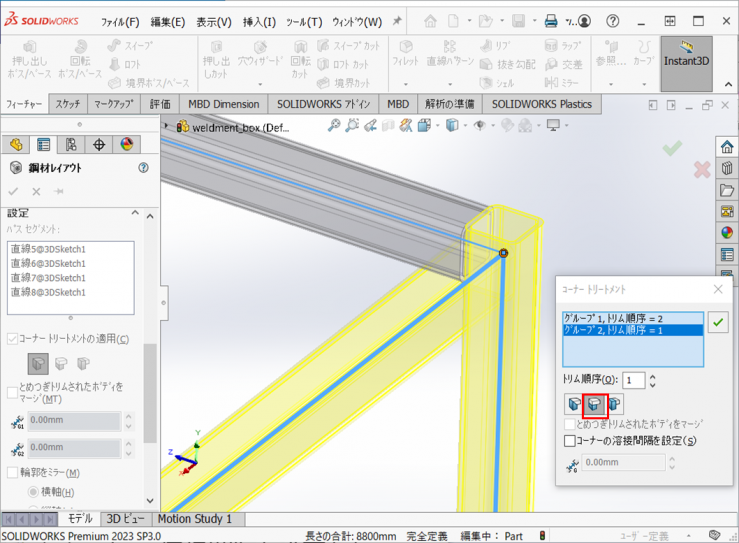Open help for 鋼材レイアウト panel

click(x=144, y=169)
